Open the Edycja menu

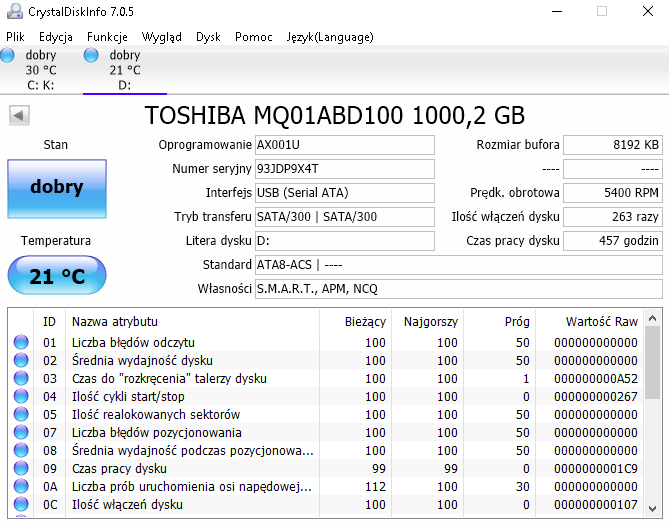tap(55, 37)
